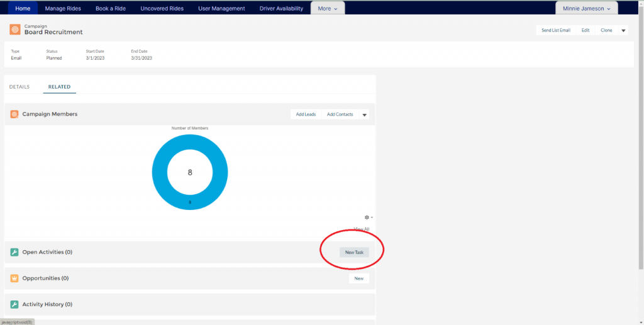Click the View All link
The image size is (644, 325).
(x=361, y=229)
